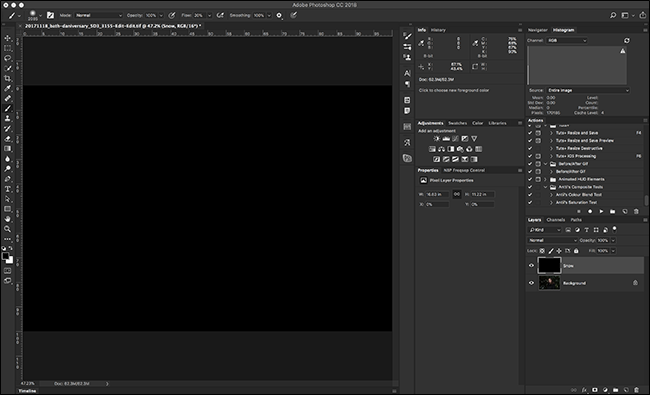Switch to the Channels tab
Viewport: 650px width, 395px height.
coord(555,220)
